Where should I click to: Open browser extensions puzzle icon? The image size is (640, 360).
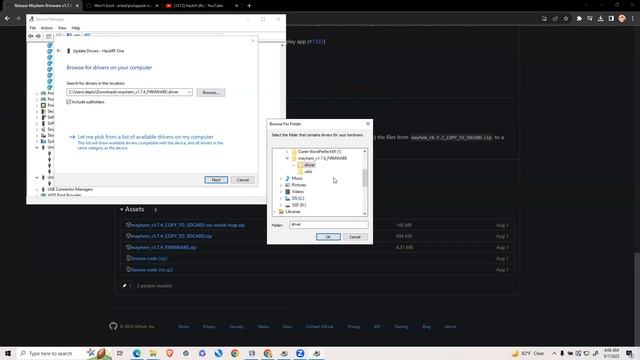(579, 18)
